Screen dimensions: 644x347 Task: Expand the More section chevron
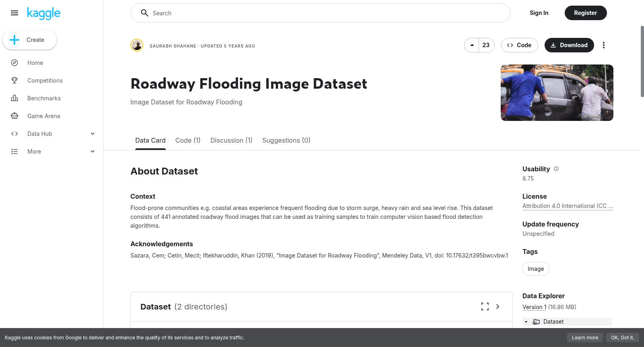pos(93,152)
